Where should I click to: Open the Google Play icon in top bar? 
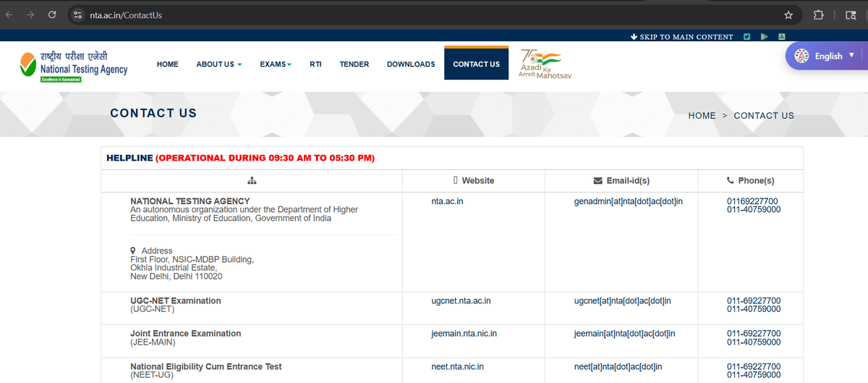(765, 36)
